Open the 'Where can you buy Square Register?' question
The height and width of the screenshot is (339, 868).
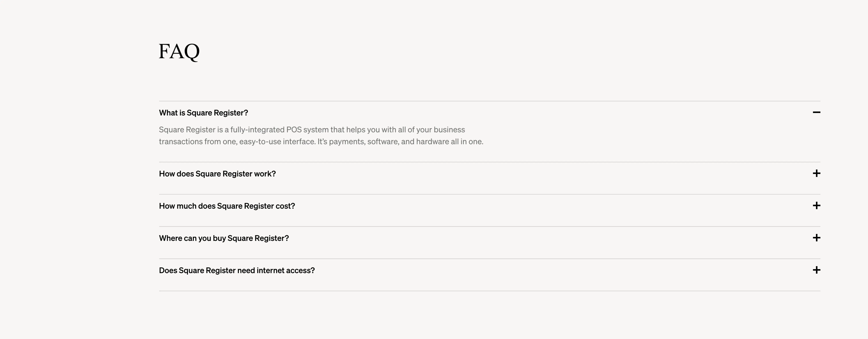pyautogui.click(x=224, y=238)
